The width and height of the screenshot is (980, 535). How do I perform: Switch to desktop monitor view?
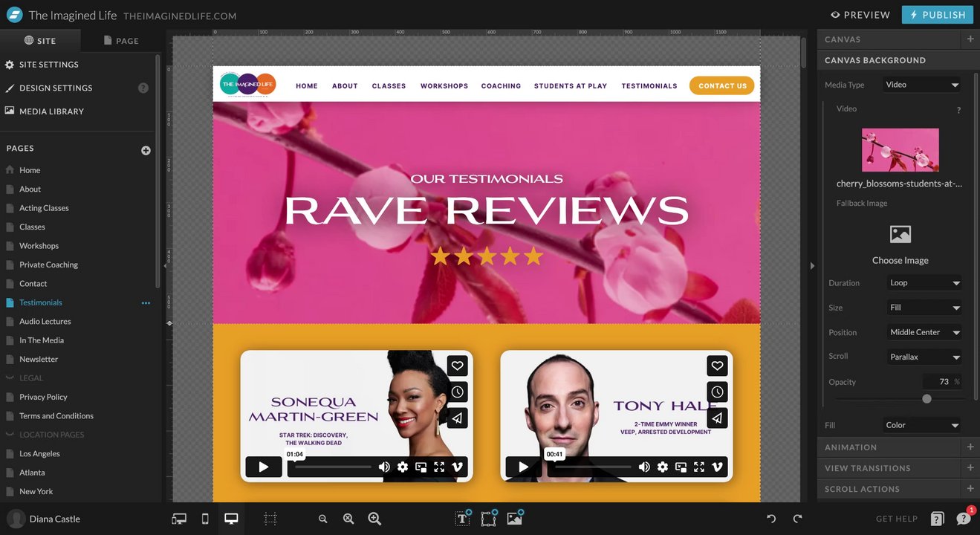point(231,519)
